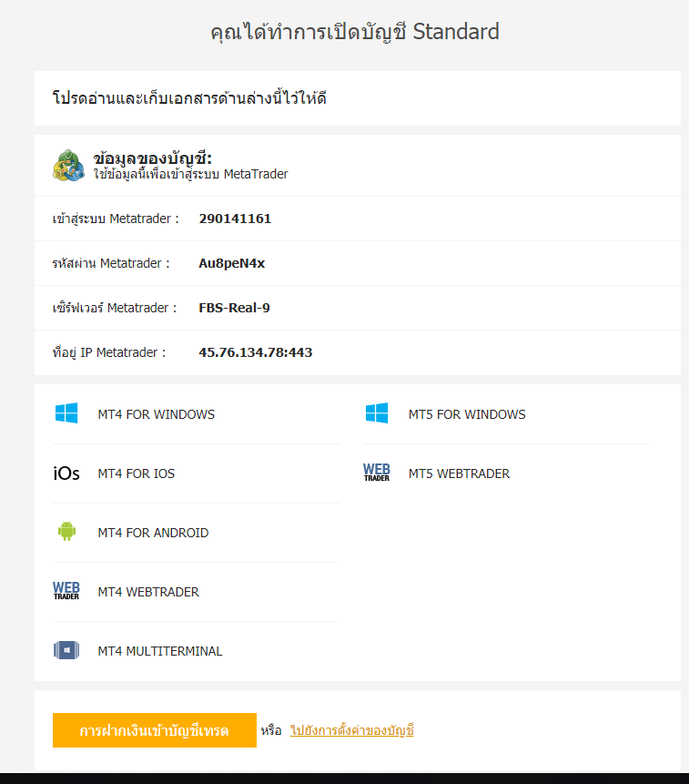Image resolution: width=689 pixels, height=784 pixels.
Task: Open the MT4 WEBTRADER link
Action: [148, 592]
